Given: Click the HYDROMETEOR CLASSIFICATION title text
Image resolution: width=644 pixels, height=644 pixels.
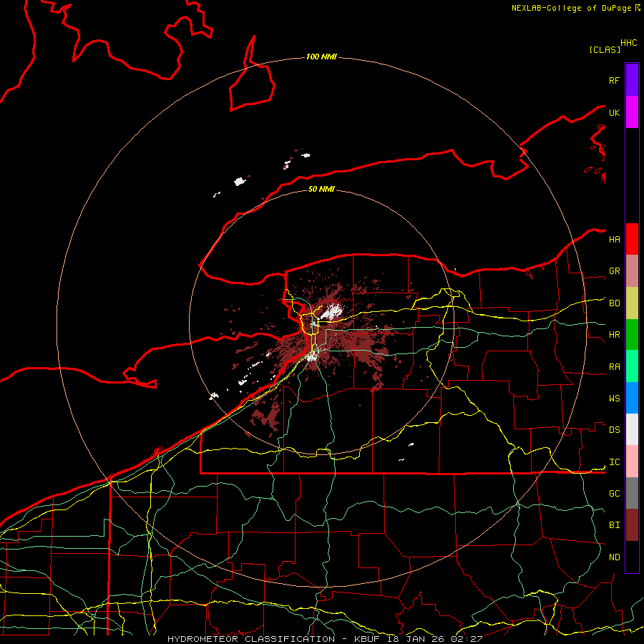Looking at the screenshot, I should (x=251, y=639).
